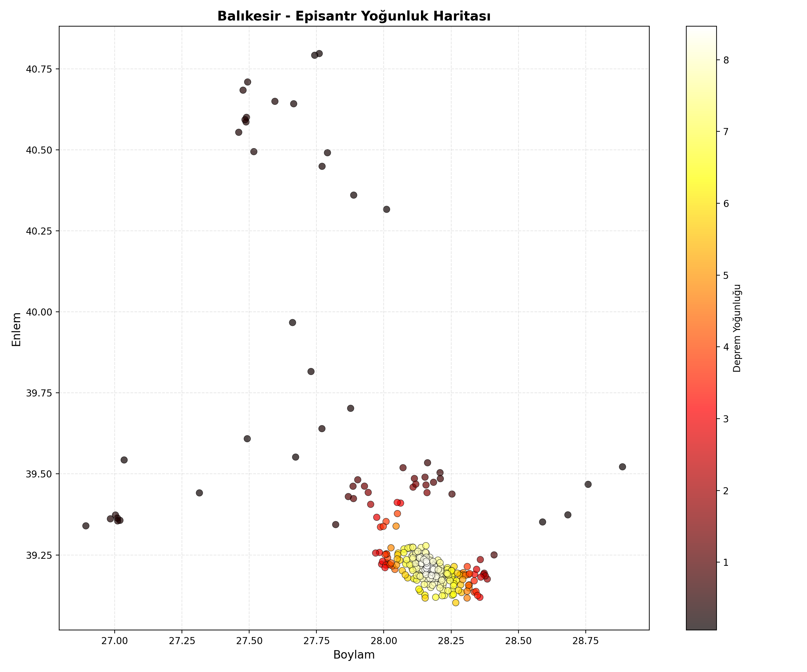807x672 pixels.
Task: Click the y-axis tick label "40.75"
Action: pyautogui.click(x=38, y=69)
